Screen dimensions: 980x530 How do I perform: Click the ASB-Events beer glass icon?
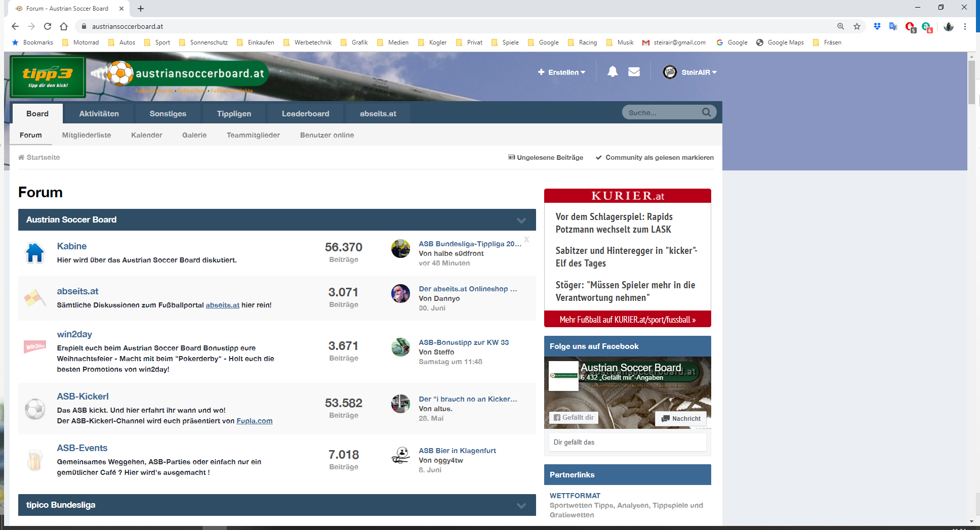tap(35, 460)
